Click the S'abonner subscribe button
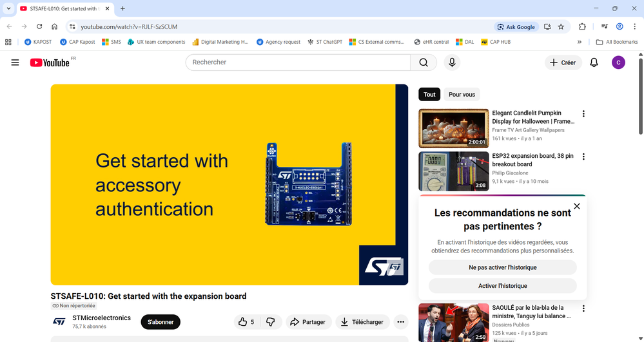 tap(161, 322)
